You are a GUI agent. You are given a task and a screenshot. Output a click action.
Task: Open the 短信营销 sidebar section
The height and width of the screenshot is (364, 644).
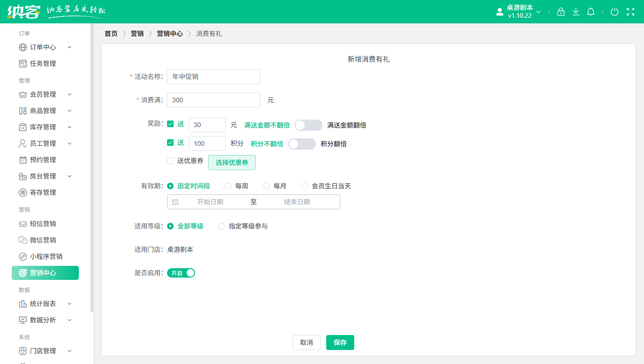click(42, 223)
